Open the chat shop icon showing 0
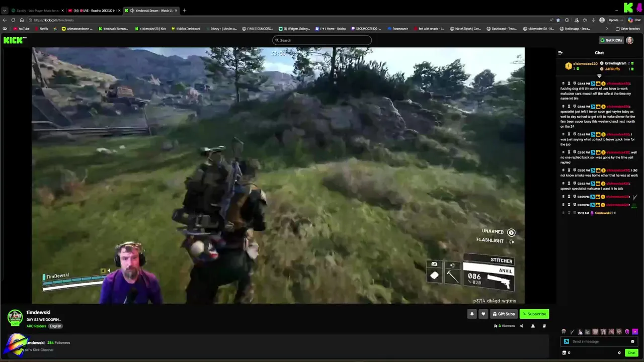 pyautogui.click(x=567, y=352)
